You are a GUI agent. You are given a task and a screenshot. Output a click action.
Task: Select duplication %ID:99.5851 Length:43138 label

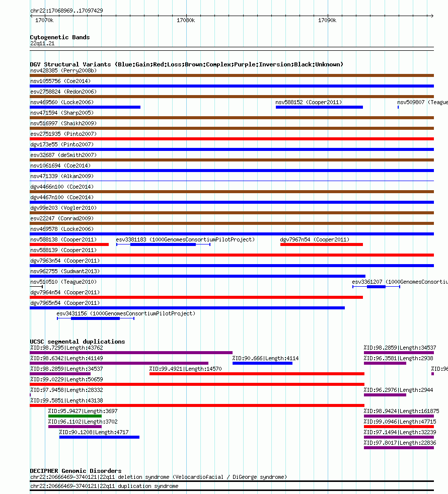point(66,400)
